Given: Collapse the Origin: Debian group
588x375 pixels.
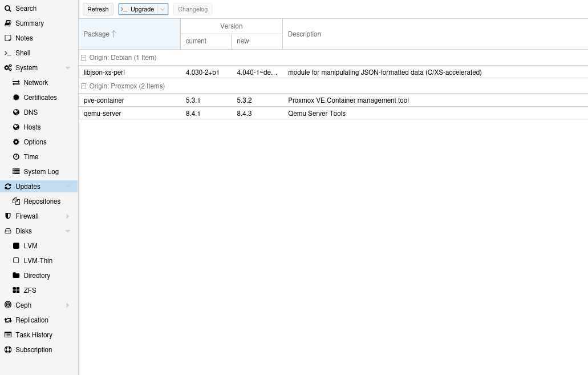Looking at the screenshot, I should click(x=84, y=58).
